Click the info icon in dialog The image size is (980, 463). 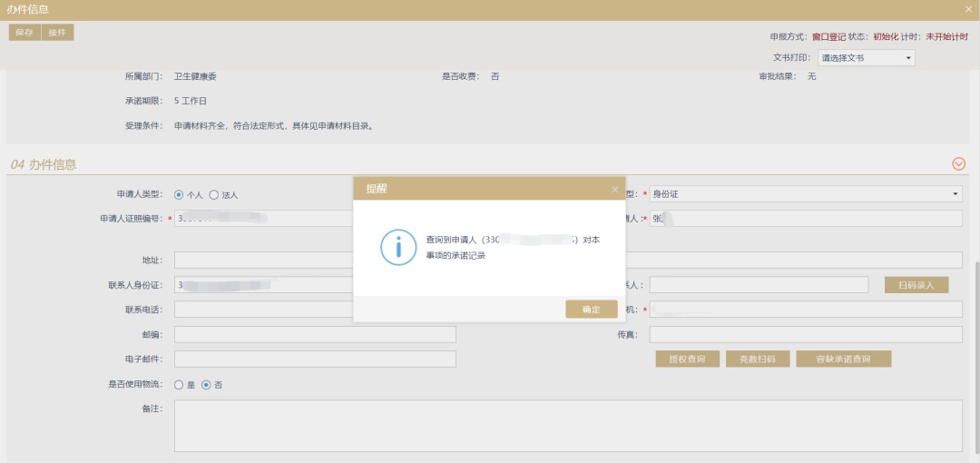coord(397,248)
